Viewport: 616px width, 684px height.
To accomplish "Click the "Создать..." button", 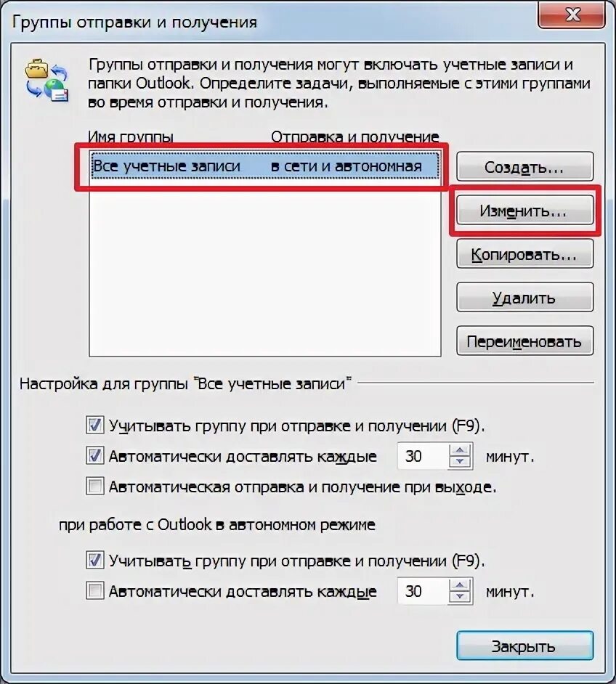I will (524, 166).
